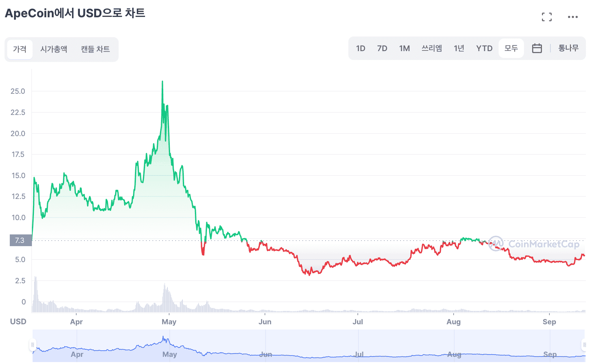Click the 7.3 price label marker

(x=20, y=240)
